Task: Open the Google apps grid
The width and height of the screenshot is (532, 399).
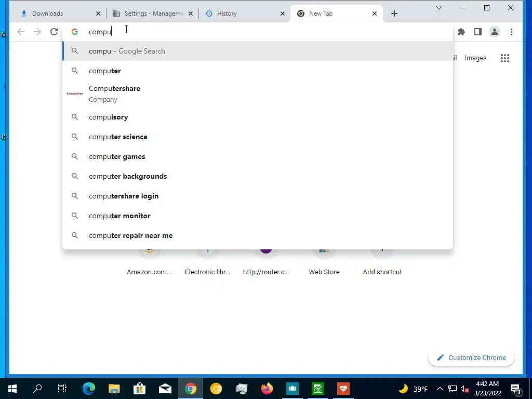Action: tap(505, 58)
